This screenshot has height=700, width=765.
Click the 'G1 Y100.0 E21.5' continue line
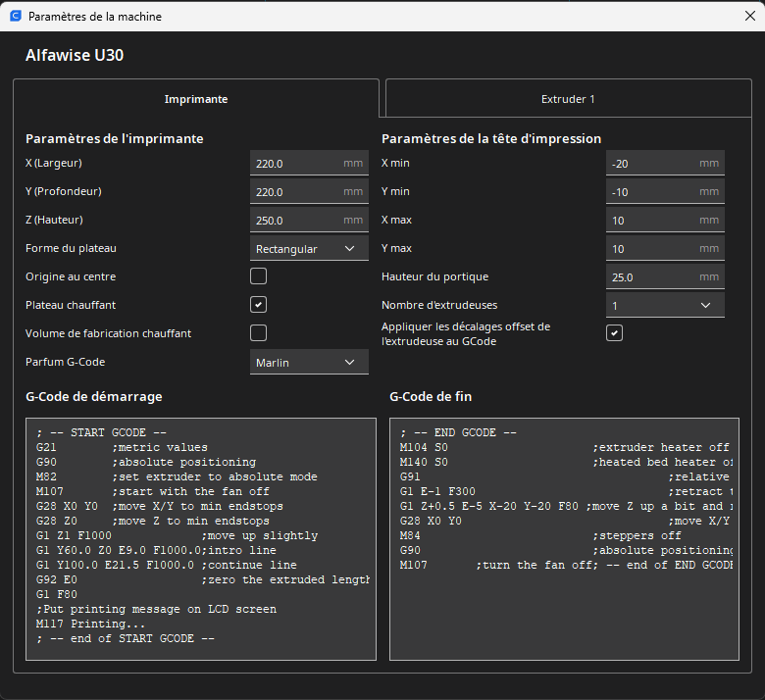point(167,565)
